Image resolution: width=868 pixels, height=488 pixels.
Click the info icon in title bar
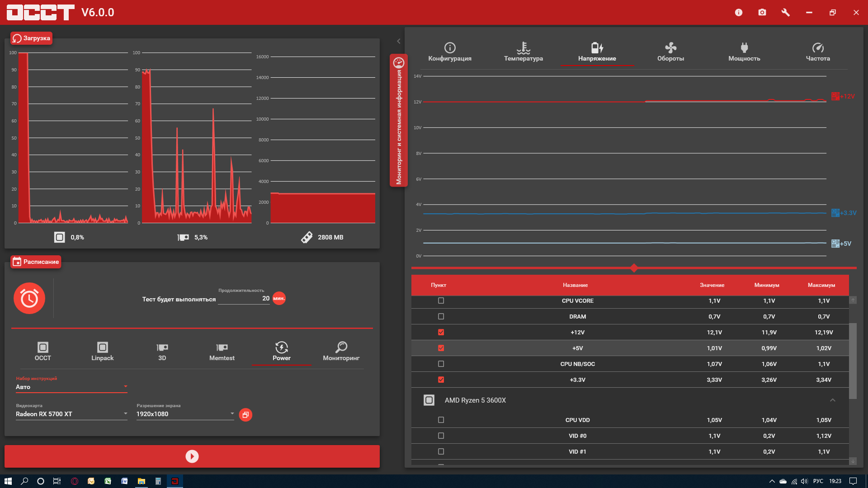[739, 12]
